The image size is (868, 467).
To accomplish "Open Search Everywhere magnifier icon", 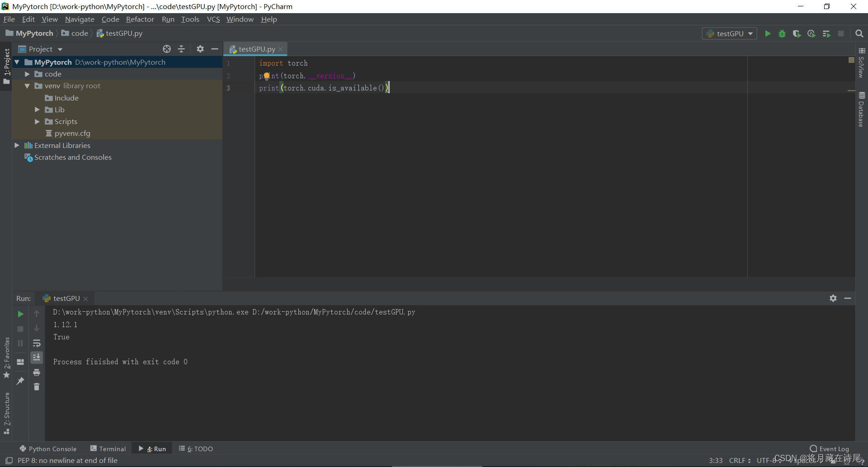I will 859,33.
